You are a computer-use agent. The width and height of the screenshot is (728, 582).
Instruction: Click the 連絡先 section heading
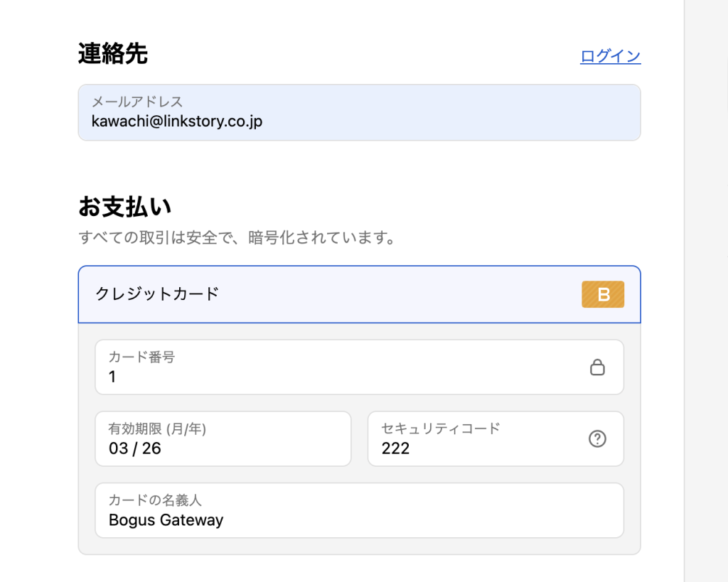113,54
